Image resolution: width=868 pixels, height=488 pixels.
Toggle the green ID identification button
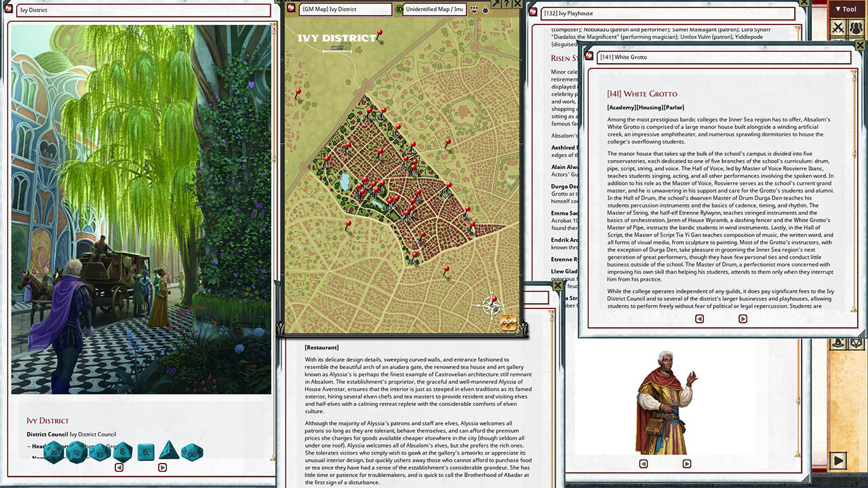tap(399, 9)
